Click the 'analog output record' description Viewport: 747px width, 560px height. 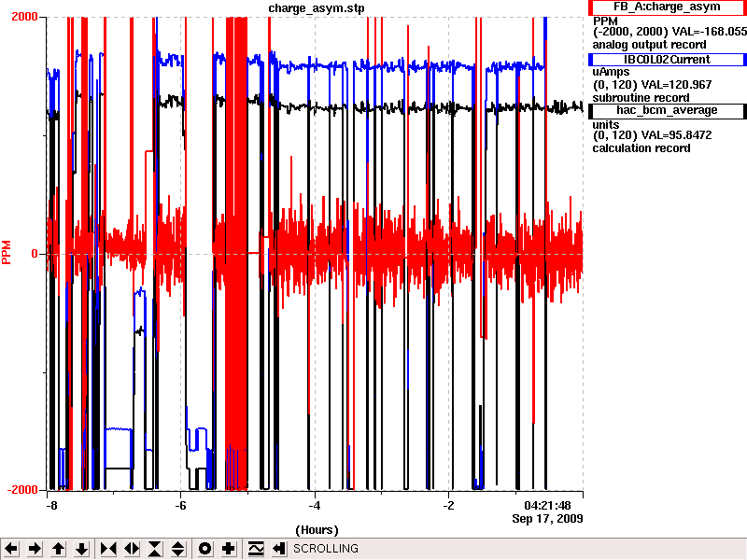[649, 45]
